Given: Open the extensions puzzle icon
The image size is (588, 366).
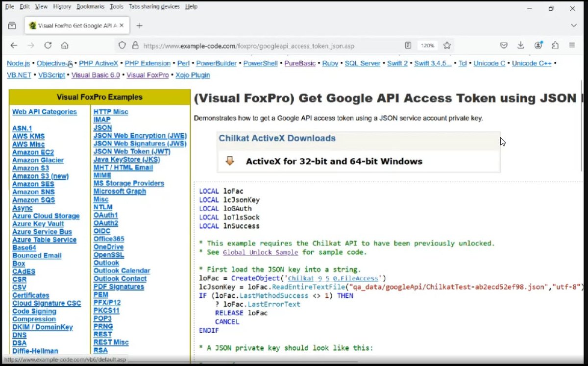Looking at the screenshot, I should tap(555, 45).
